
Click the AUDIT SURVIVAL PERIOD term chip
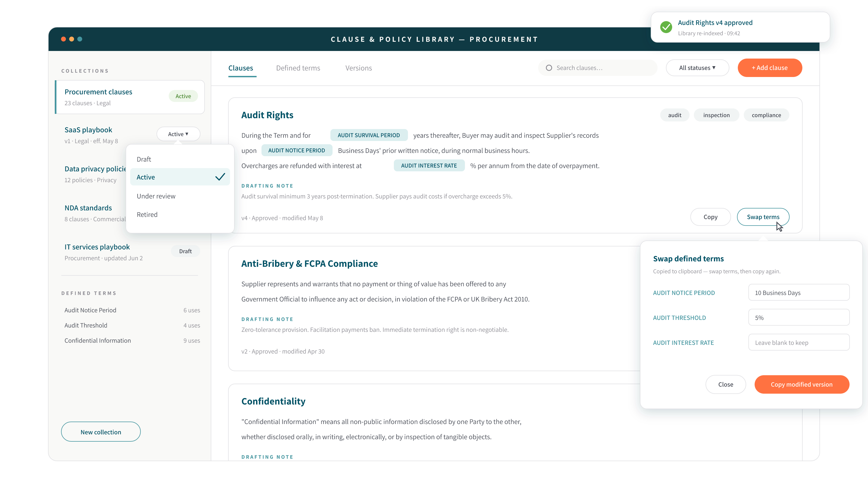[x=369, y=135]
